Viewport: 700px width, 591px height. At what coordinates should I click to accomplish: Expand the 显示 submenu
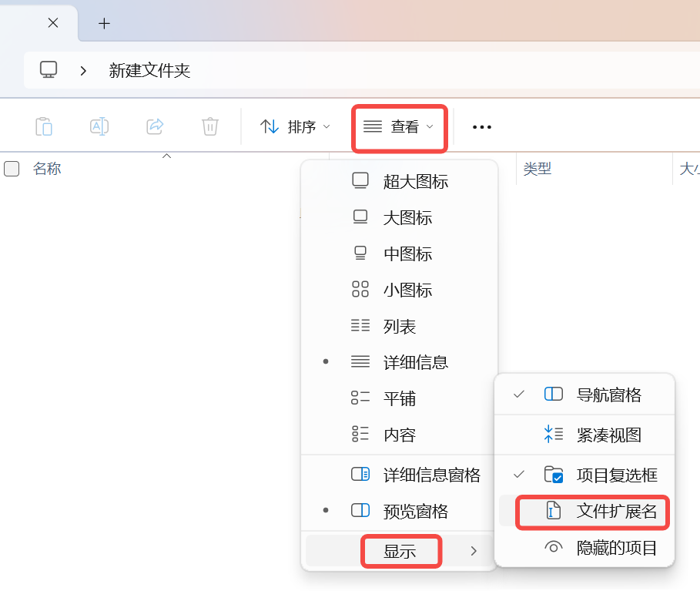400,551
